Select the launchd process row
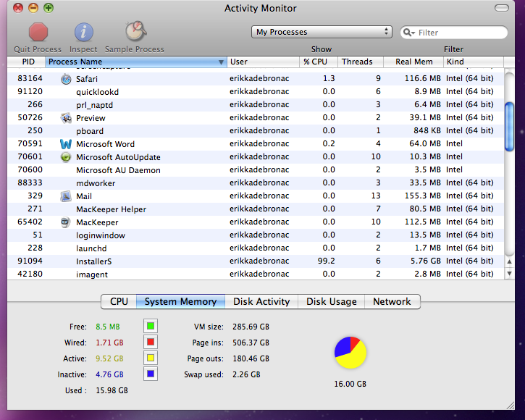Image resolution: width=525 pixels, height=420 pixels. click(x=256, y=248)
